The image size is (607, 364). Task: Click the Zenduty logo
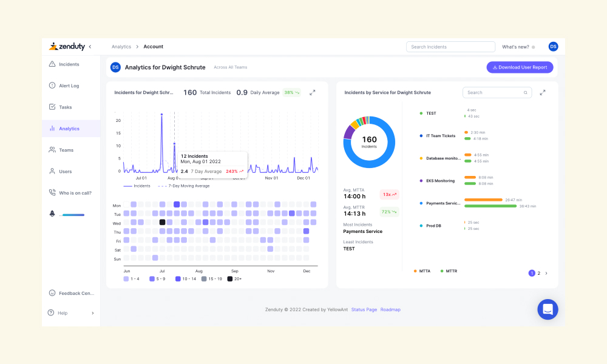tap(67, 47)
